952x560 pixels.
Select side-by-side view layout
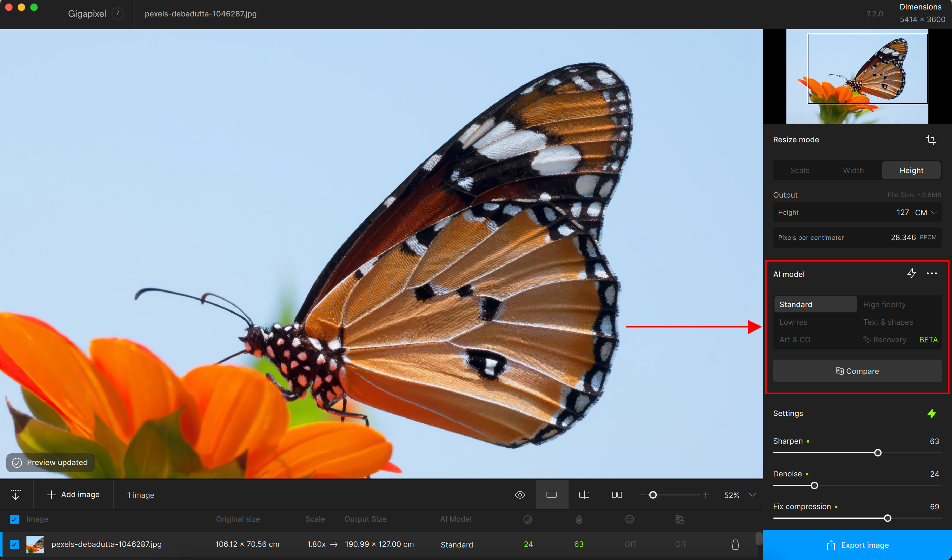[x=617, y=495]
